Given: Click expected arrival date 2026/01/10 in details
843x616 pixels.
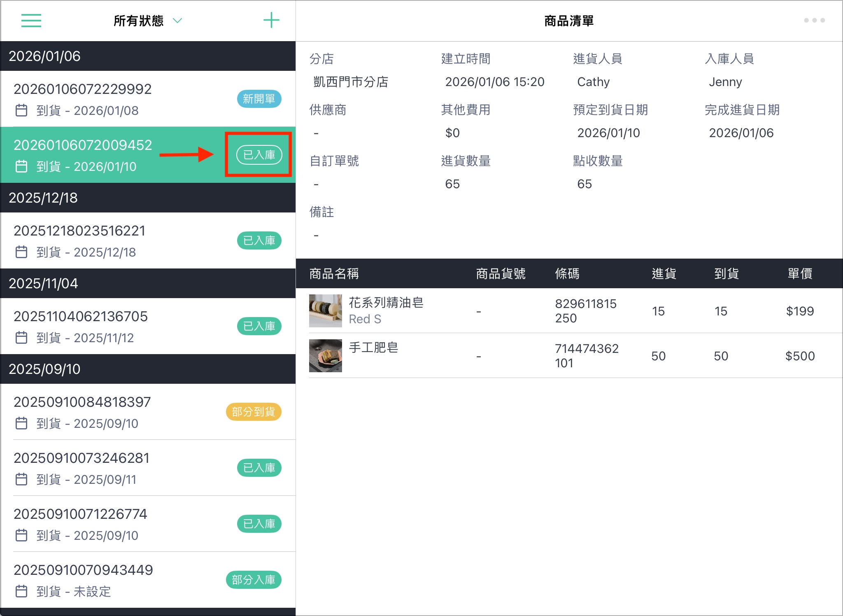Looking at the screenshot, I should click(x=608, y=133).
